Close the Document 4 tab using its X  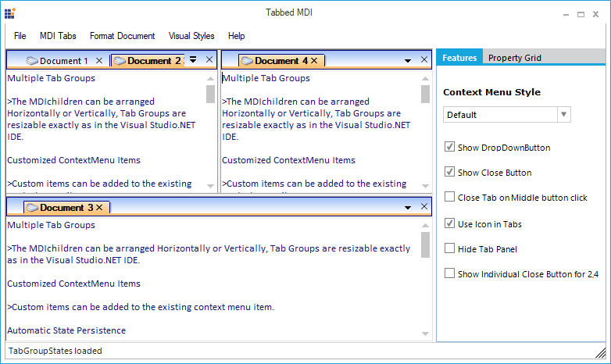pyautogui.click(x=314, y=61)
